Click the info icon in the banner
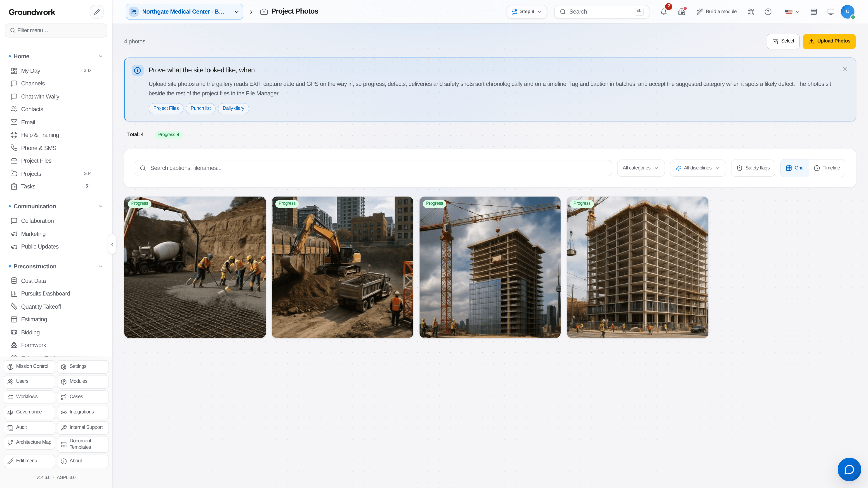 [137, 70]
